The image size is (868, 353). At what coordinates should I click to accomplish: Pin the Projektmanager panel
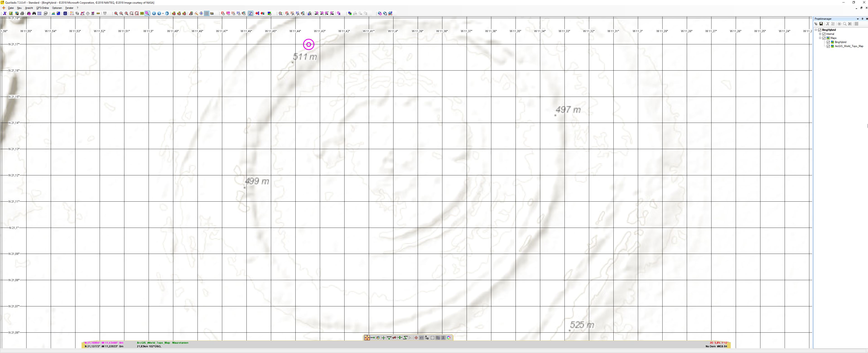click(863, 19)
